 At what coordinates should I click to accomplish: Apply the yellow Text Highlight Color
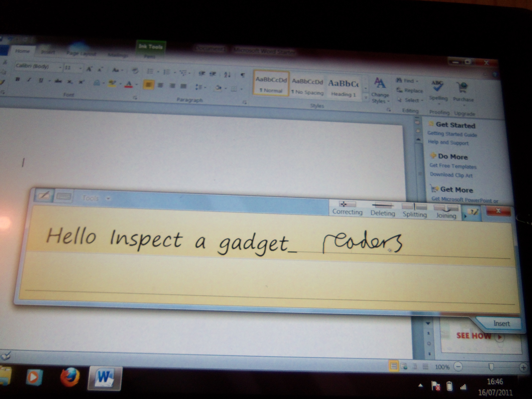tap(112, 83)
